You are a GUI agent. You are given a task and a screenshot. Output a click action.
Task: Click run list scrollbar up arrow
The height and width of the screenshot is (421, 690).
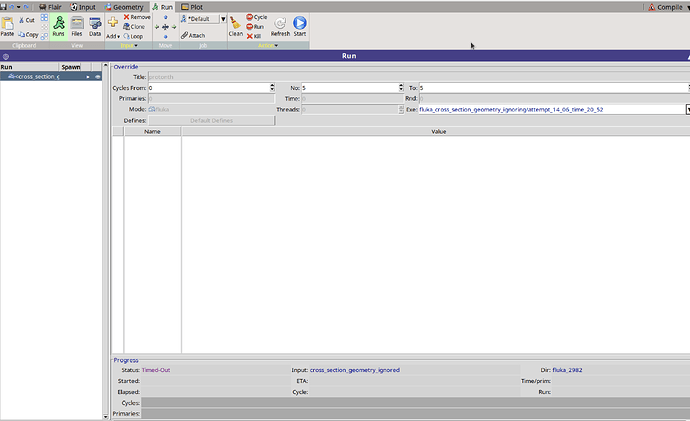coord(105,66)
